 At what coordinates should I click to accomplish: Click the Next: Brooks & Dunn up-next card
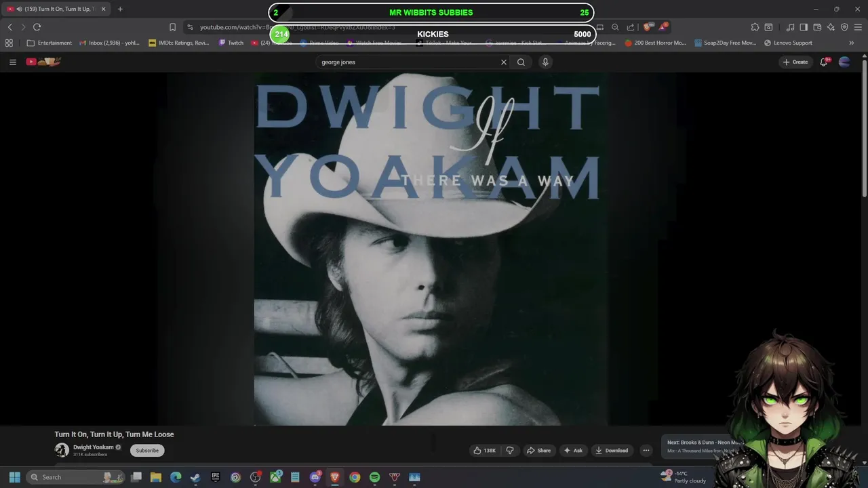click(705, 447)
